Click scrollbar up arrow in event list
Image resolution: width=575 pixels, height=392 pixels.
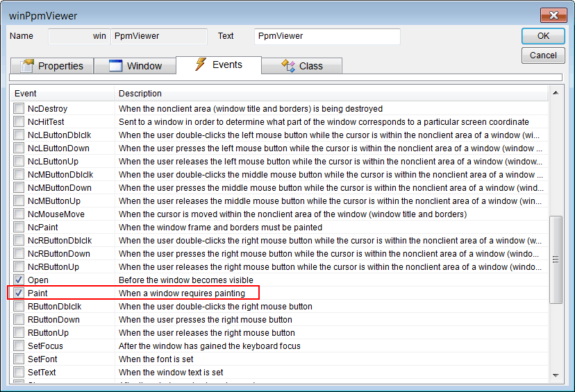click(x=556, y=93)
